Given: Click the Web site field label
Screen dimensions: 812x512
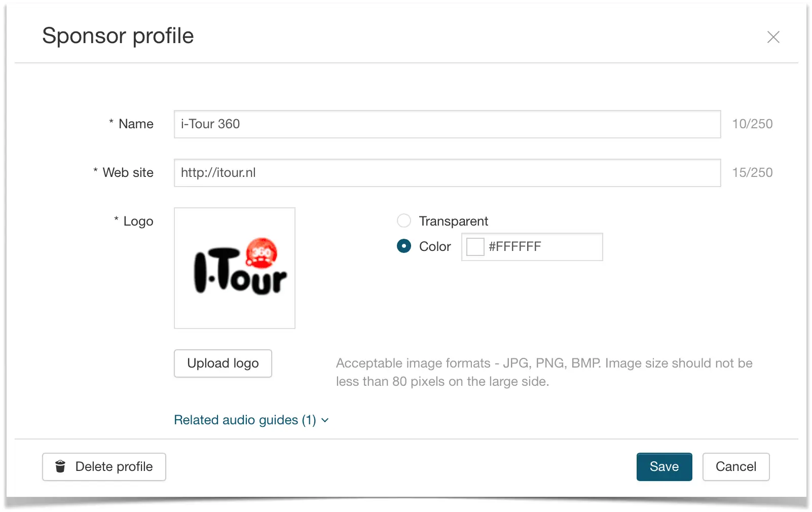Looking at the screenshot, I should pyautogui.click(x=128, y=173).
